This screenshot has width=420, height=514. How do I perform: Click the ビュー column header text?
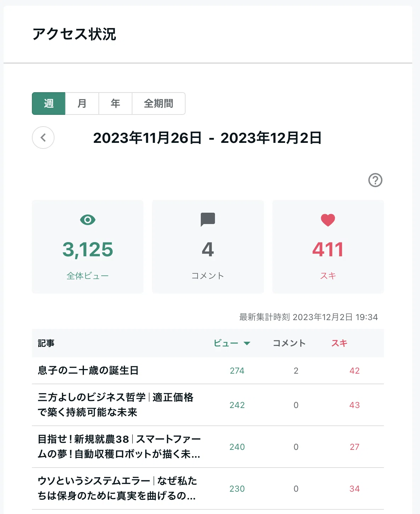point(226,343)
